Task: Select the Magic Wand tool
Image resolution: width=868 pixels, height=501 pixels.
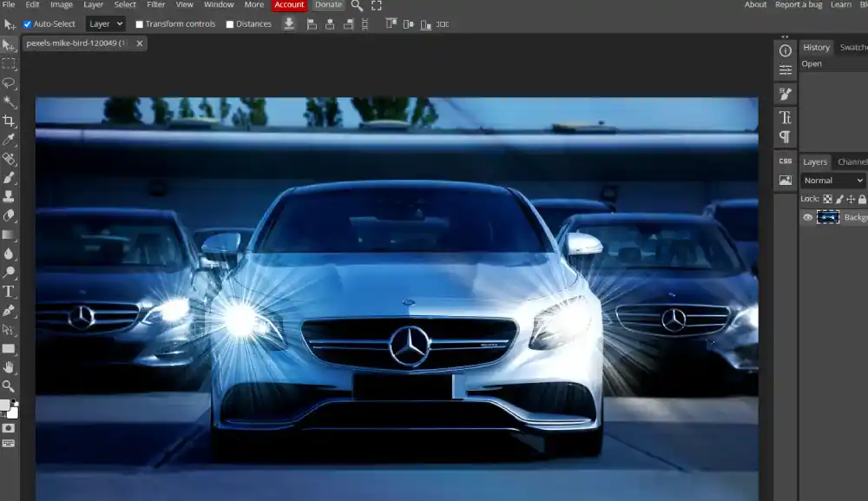Action: click(9, 102)
